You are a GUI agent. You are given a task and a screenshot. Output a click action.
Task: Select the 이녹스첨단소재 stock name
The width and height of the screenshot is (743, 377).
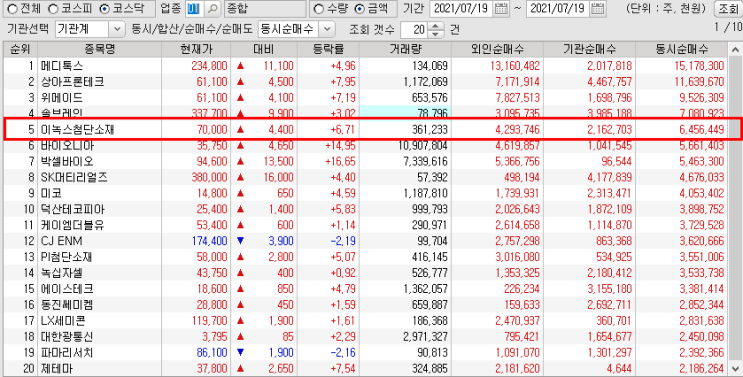click(78, 130)
